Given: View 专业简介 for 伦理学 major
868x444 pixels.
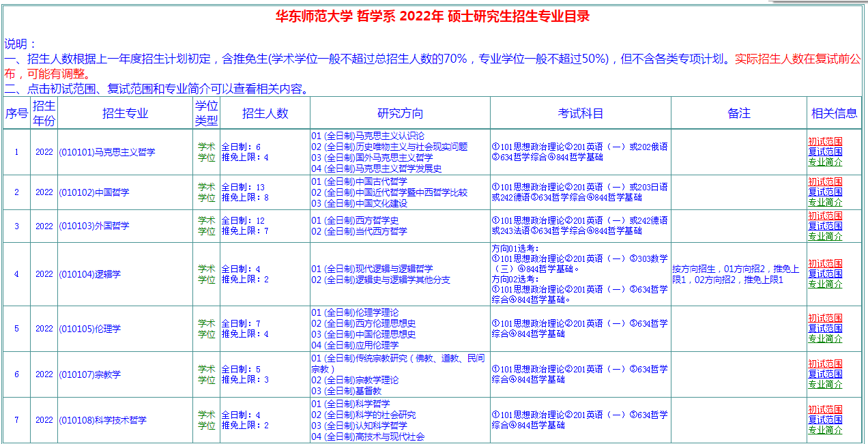Looking at the screenshot, I should coord(825,339).
